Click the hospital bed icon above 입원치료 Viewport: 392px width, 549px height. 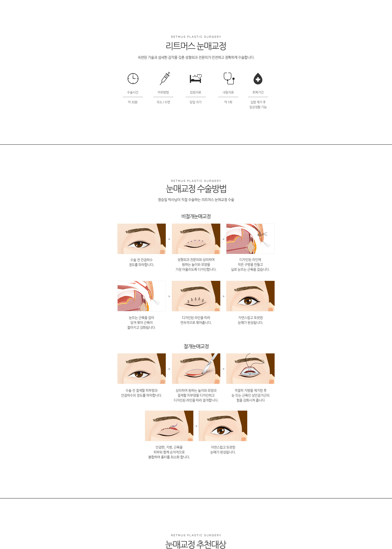point(196,78)
